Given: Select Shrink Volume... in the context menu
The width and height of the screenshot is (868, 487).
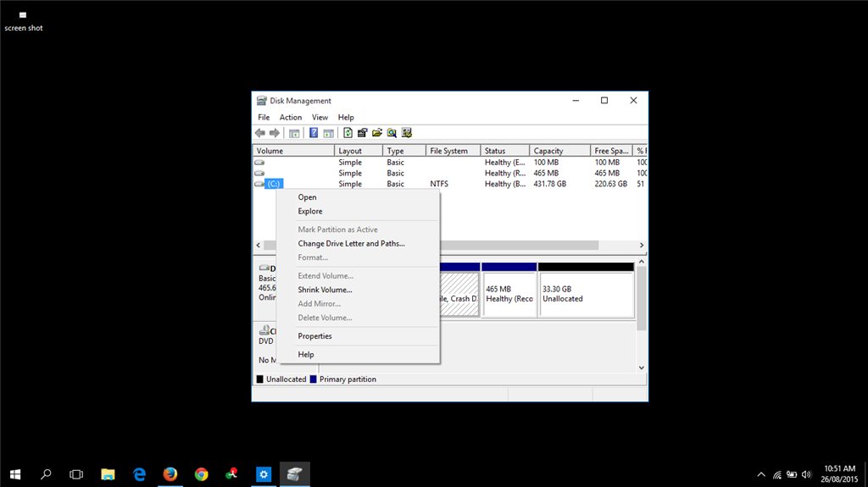Looking at the screenshot, I should tap(359, 290).
